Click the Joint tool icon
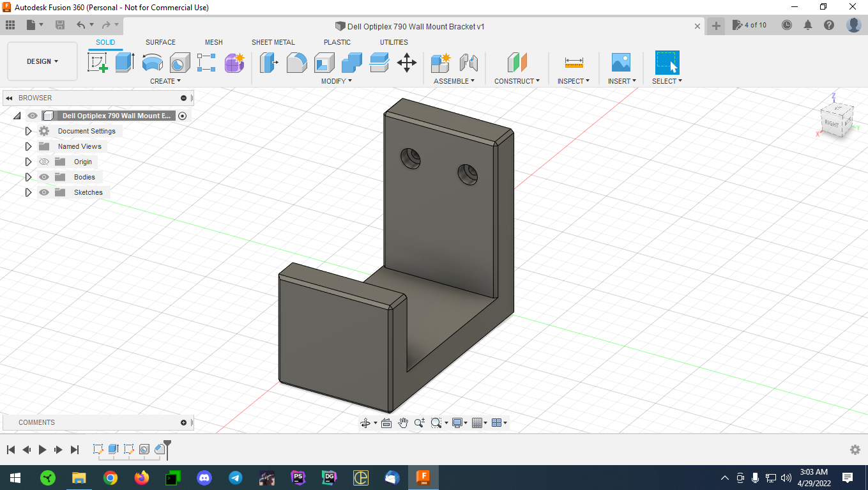Viewport: 868px width, 490px height. [469, 62]
